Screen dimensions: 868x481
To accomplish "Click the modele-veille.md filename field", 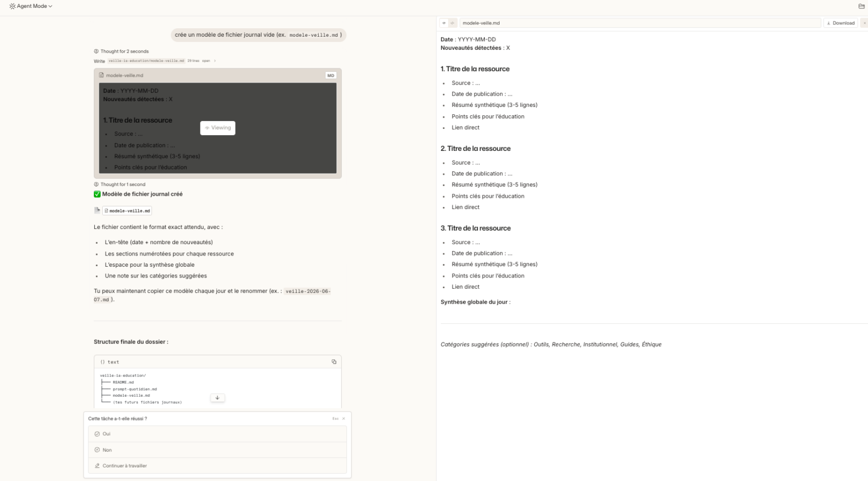I will (640, 23).
